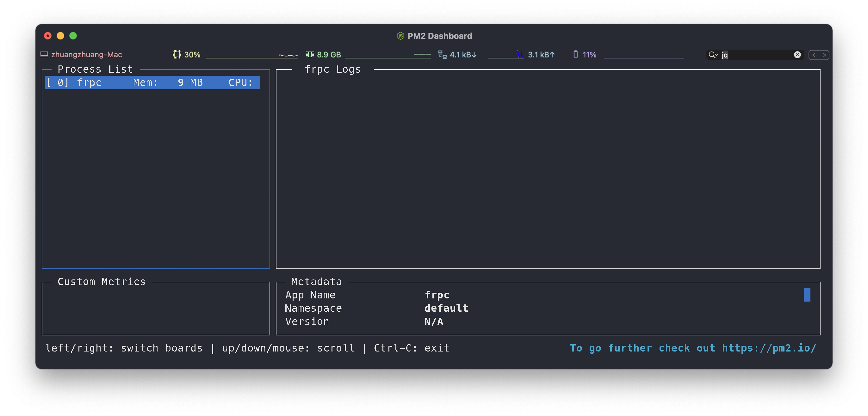Click the "Version" metadata label

click(x=307, y=321)
